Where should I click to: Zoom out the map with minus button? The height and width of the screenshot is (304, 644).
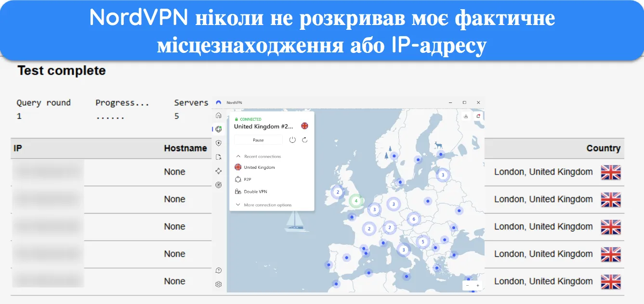point(467,285)
